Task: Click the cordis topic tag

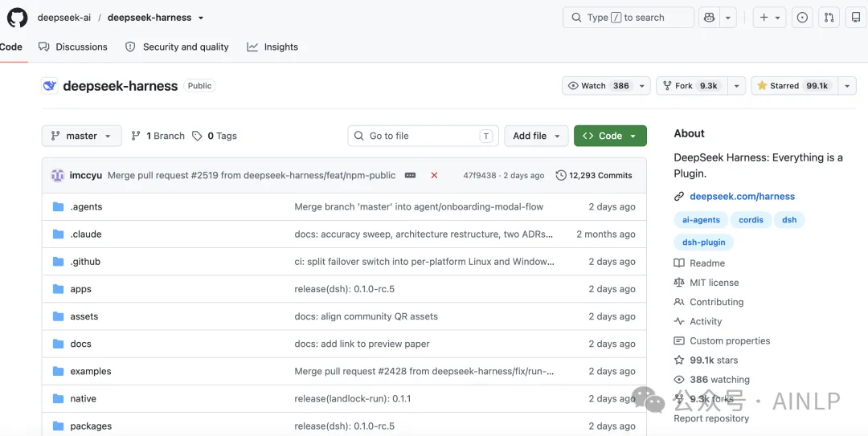Action: tap(751, 220)
